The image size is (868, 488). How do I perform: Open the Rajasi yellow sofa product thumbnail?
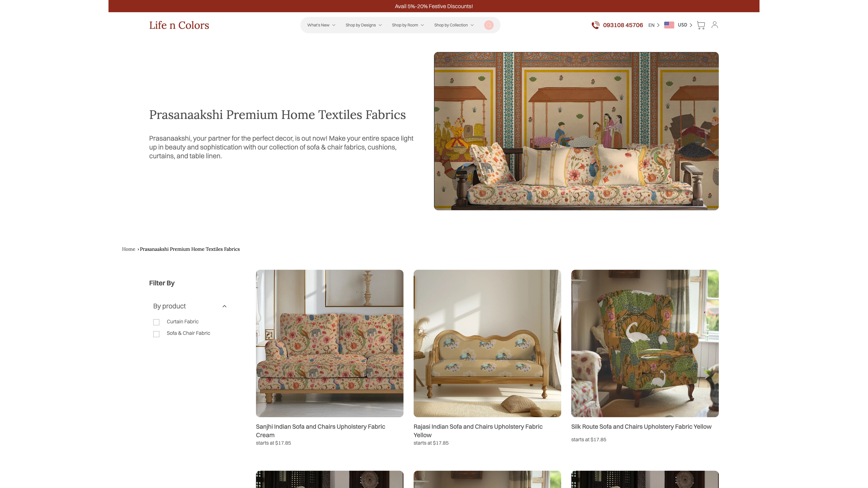coord(487,343)
